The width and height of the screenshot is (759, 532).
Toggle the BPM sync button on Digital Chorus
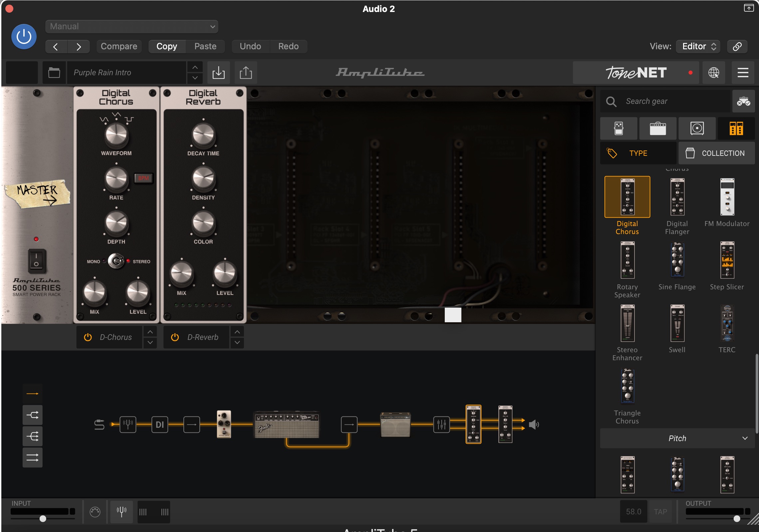(x=143, y=178)
